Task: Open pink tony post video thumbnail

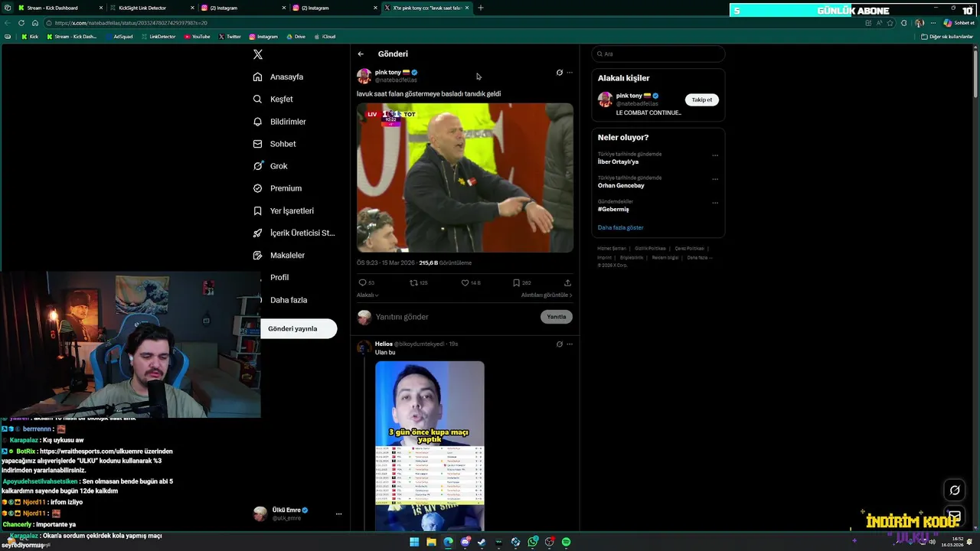Action: 465,178
